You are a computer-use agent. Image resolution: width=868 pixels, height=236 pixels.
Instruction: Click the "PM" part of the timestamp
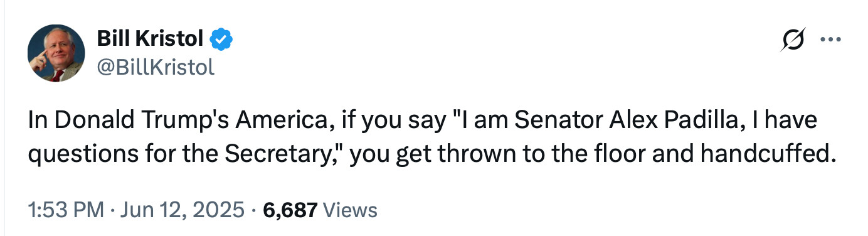click(90, 210)
